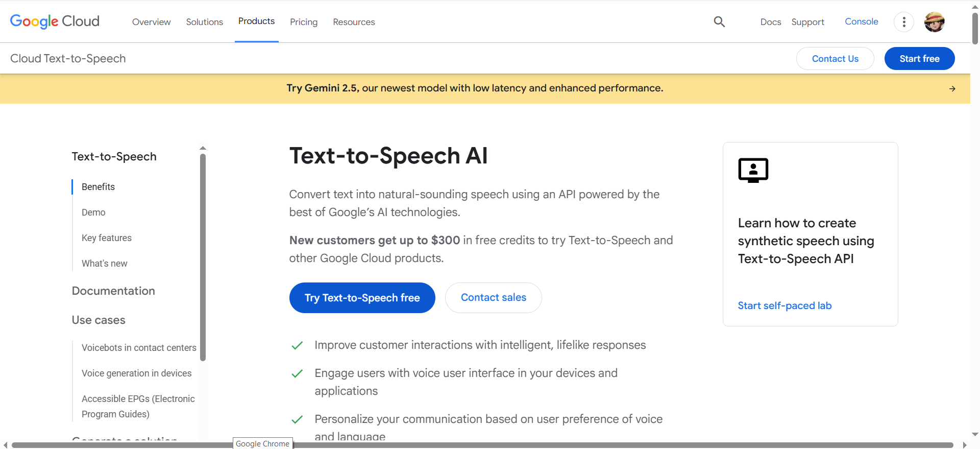
Task: Click the arrow on Gemini banner
Action: (952, 89)
